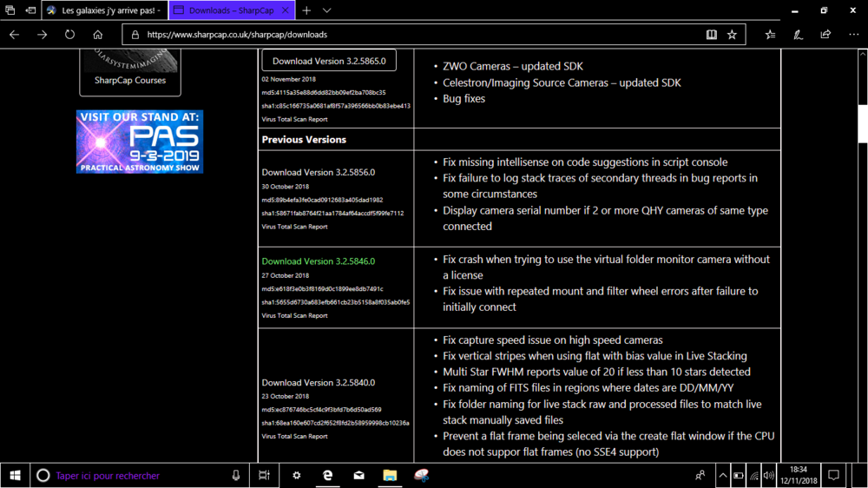Viewport: 868px width, 488px height.
Task: Go back to the previous page
Action: pyautogui.click(x=15, y=35)
